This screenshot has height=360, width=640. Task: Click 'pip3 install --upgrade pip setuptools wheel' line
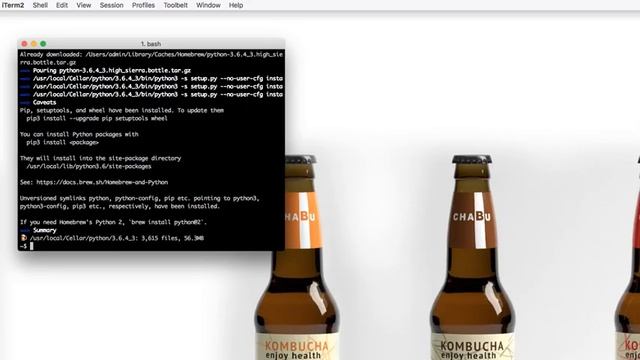[x=97, y=118]
